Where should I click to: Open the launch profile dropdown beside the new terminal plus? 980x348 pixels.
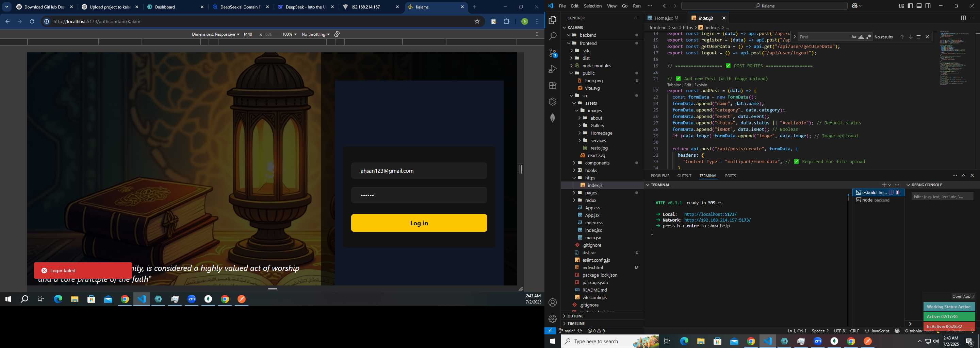890,185
